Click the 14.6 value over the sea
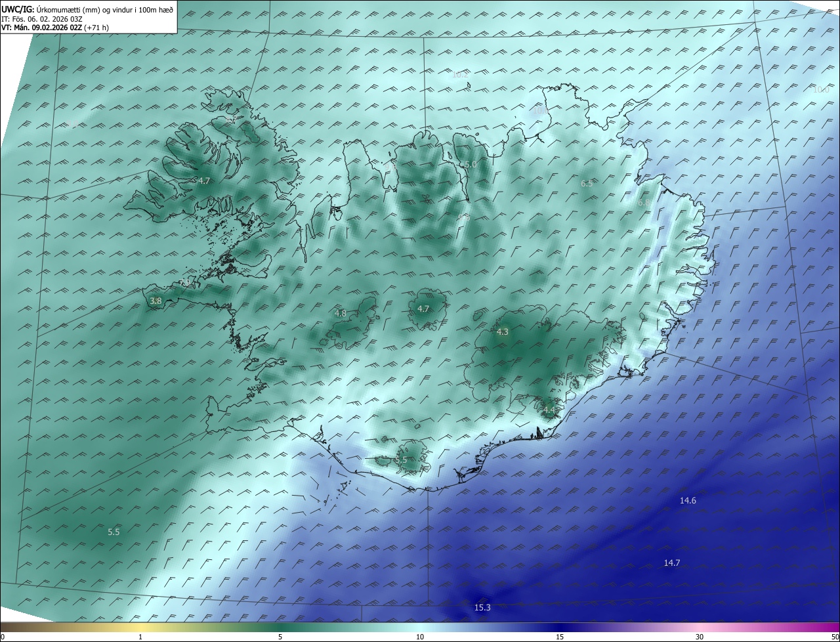Viewport: 840px width, 642px height. point(688,501)
